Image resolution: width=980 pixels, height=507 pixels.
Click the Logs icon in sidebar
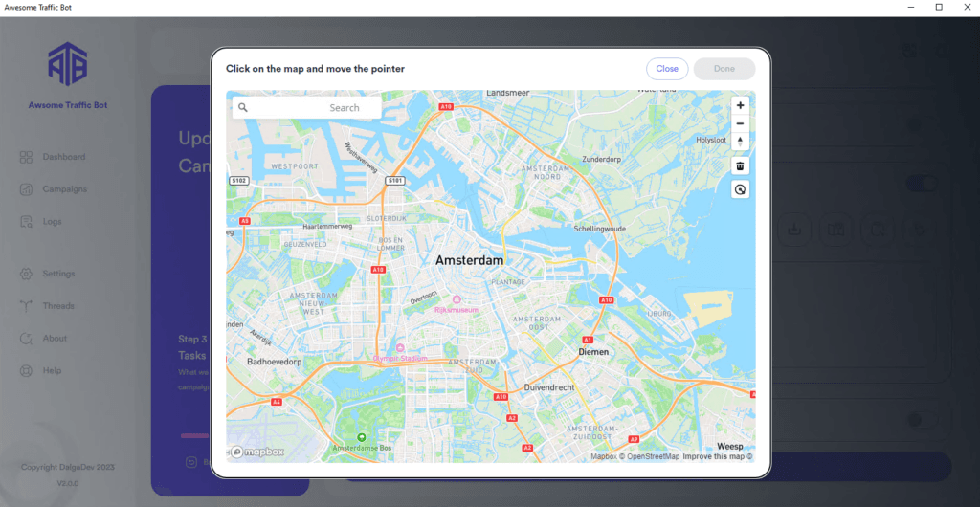[26, 222]
